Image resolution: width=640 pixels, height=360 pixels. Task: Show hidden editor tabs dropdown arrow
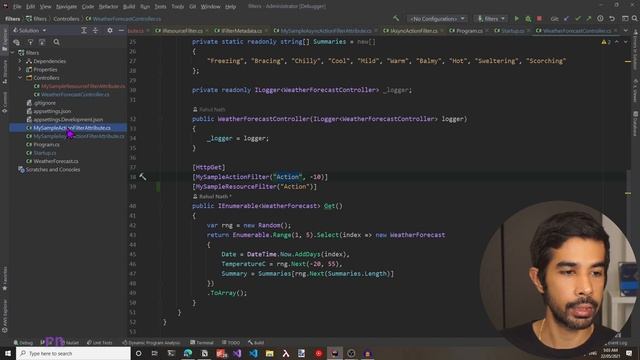click(x=626, y=31)
